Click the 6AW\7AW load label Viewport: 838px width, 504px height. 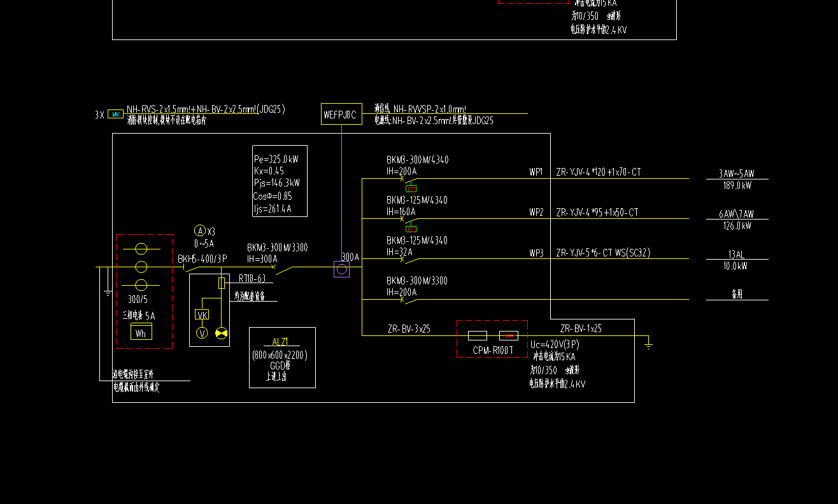(737, 214)
